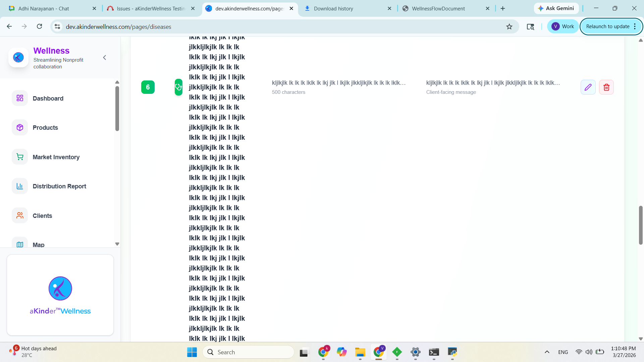Click the green stethoscope disease icon
Viewport: 644px width, 362px height.
[178, 87]
